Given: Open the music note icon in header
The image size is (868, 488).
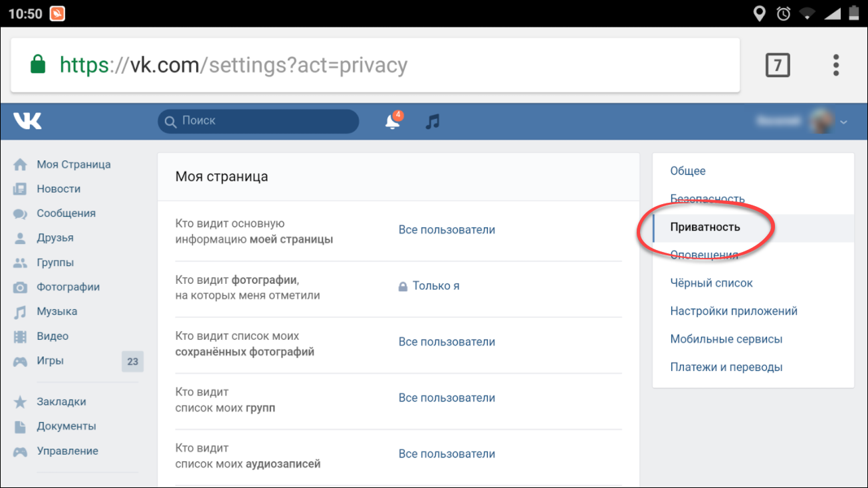Looking at the screenshot, I should pos(433,122).
